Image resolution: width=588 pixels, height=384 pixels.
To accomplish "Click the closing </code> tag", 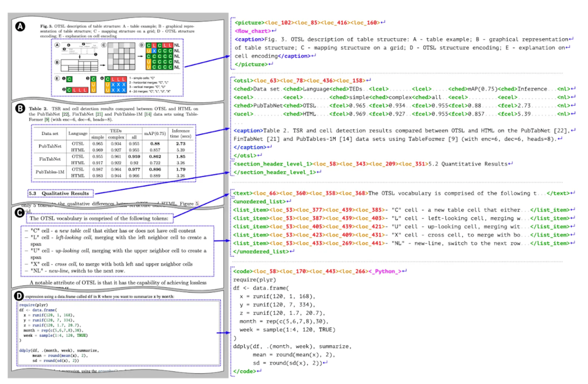I will (x=244, y=371).
